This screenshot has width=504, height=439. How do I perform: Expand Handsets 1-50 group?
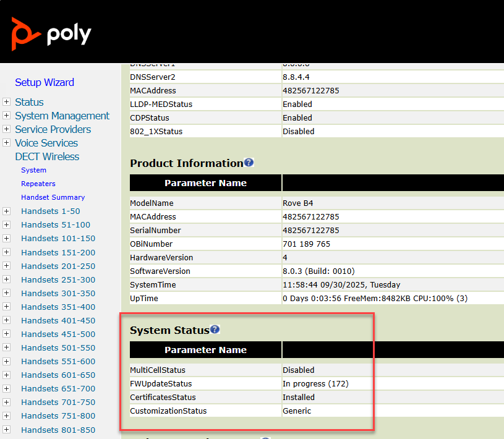click(x=7, y=211)
